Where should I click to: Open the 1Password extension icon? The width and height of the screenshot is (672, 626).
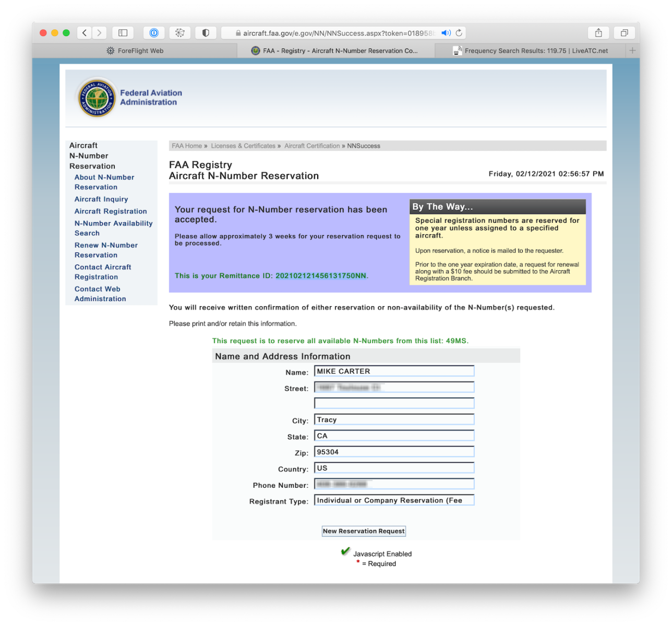154,33
